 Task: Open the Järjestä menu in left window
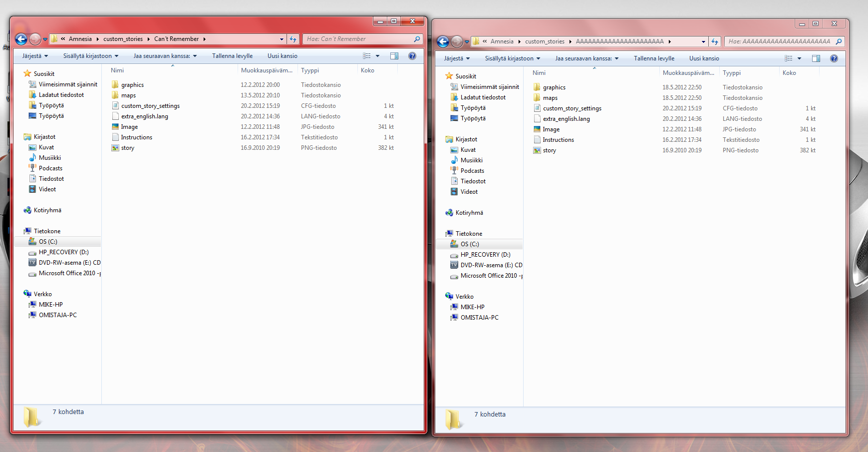click(35, 56)
